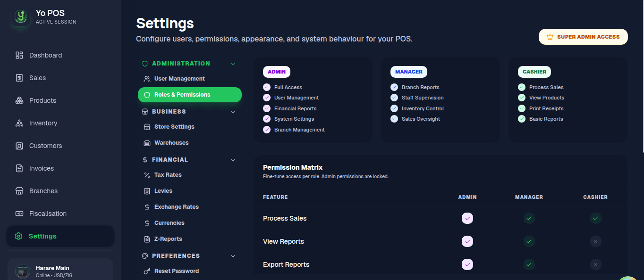Viewport: 644px width, 280px height.
Task: Navigate to Customers
Action: click(60, 146)
